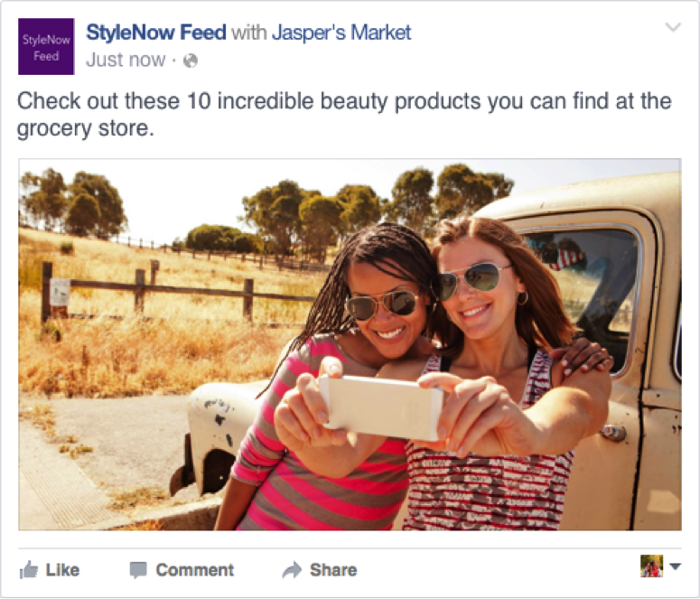Click the 'Just now' post timestamp

tap(126, 61)
